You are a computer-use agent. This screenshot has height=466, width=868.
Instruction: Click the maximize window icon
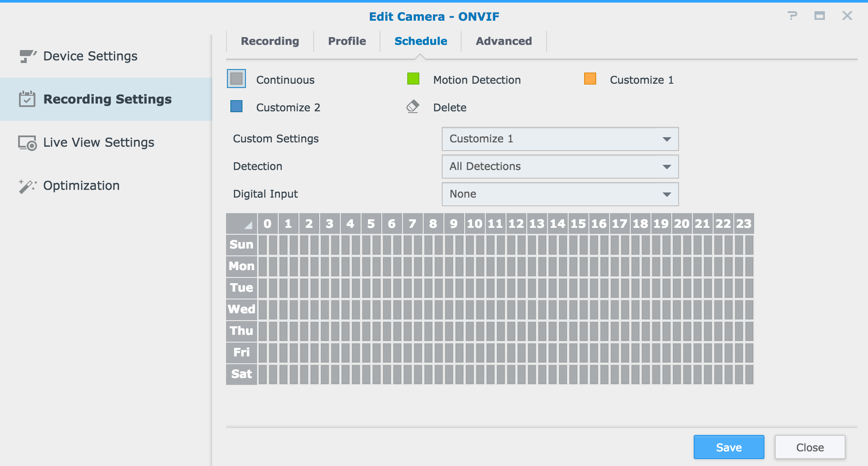(x=819, y=16)
